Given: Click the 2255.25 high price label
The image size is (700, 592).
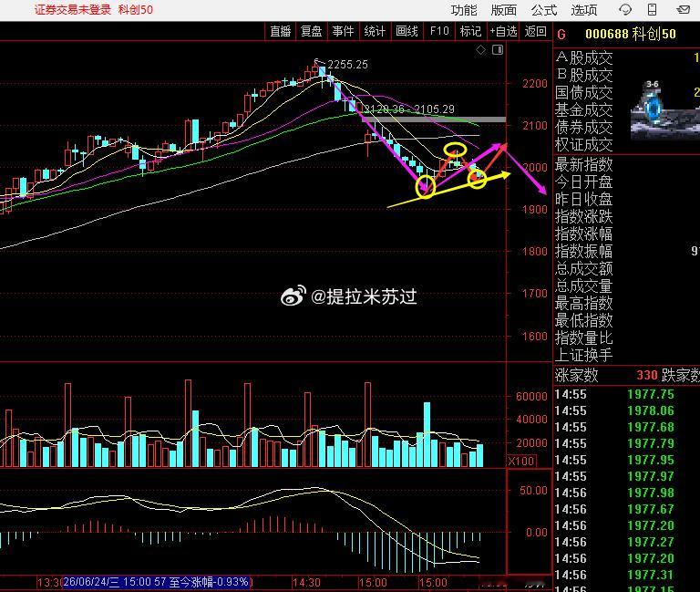Looking at the screenshot, I should [x=348, y=65].
